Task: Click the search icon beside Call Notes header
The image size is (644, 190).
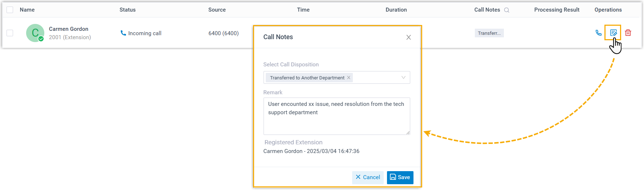Action: pos(507,10)
